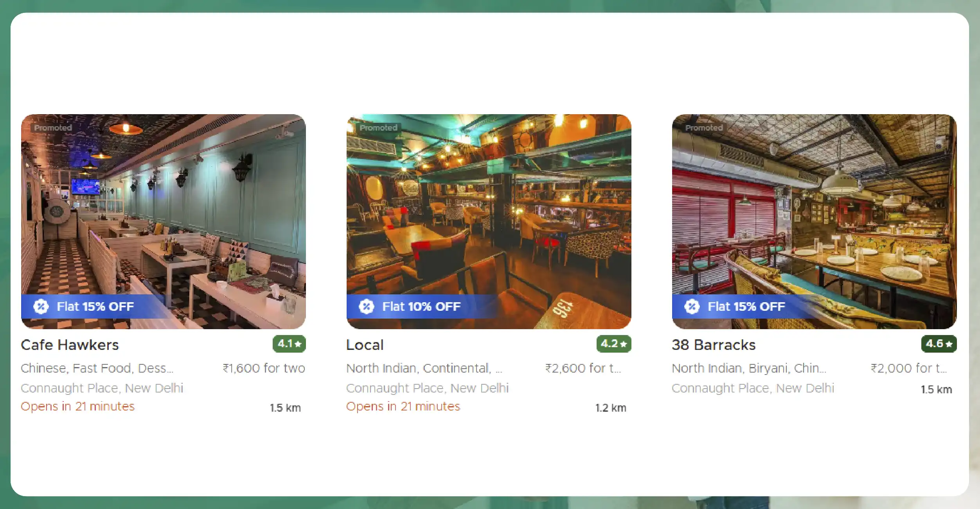Click the Promoted tag on 38 Barracks
This screenshot has height=509, width=980.
[x=704, y=128]
